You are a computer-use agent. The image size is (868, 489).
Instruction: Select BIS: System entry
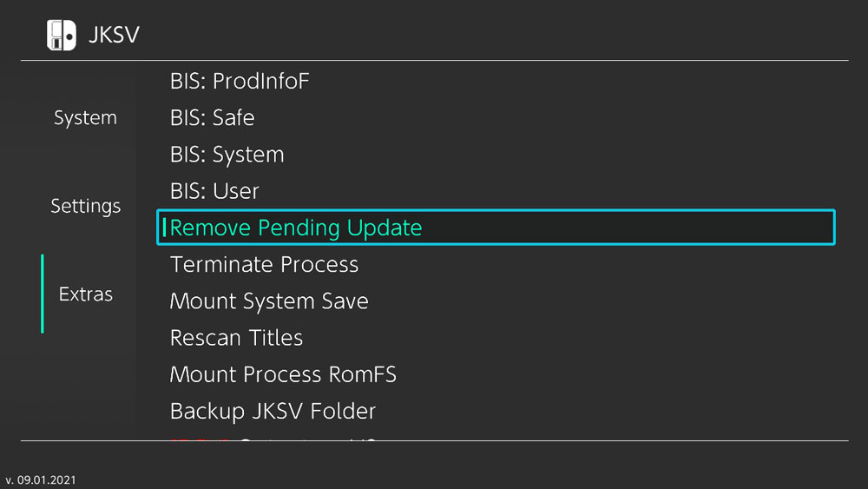tap(227, 155)
